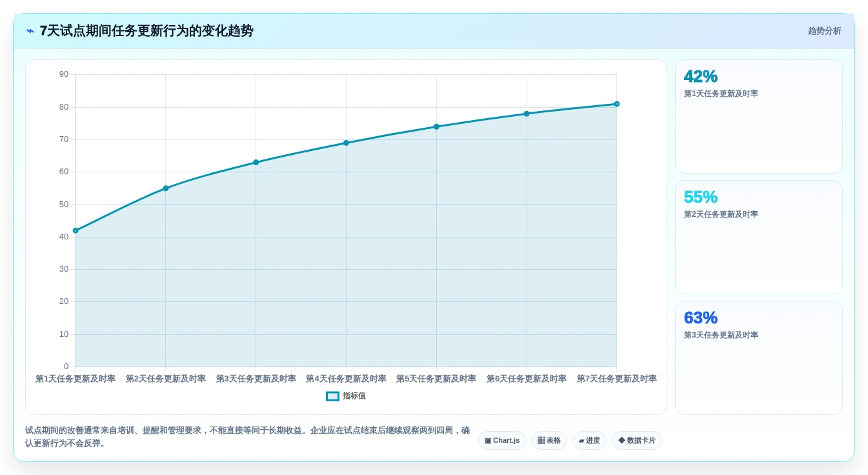Click the data point for 第1天
The width and height of the screenshot is (868, 475).
click(x=76, y=230)
